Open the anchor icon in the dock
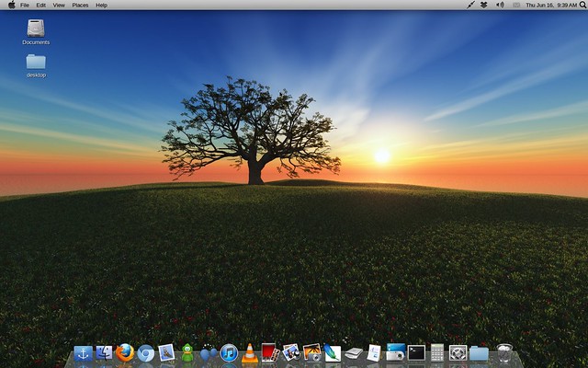 (84, 353)
